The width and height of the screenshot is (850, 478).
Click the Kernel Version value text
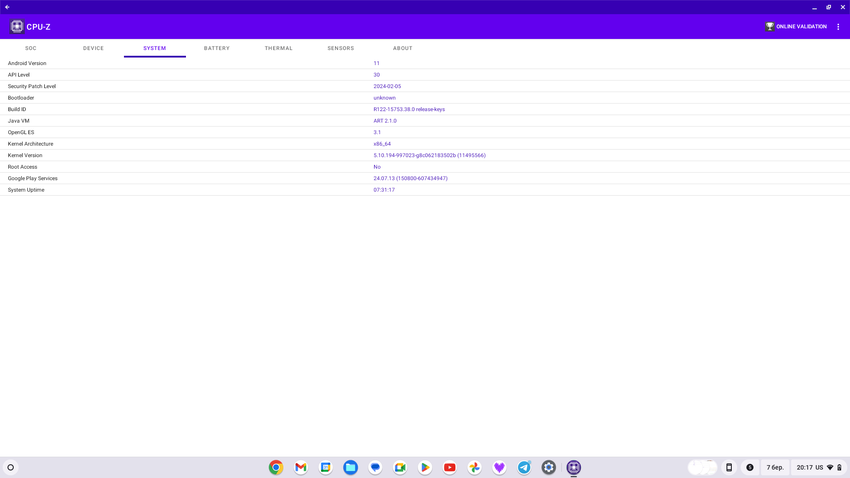[x=429, y=155]
